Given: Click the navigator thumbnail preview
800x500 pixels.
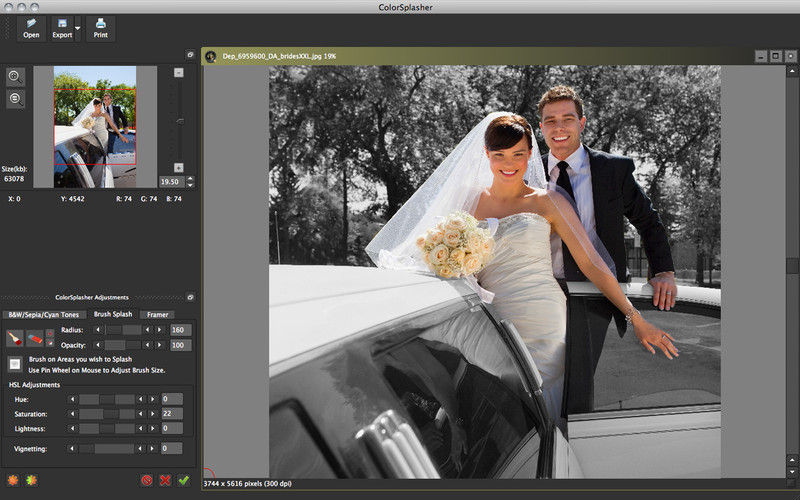Looking at the screenshot, I should coord(95,127).
